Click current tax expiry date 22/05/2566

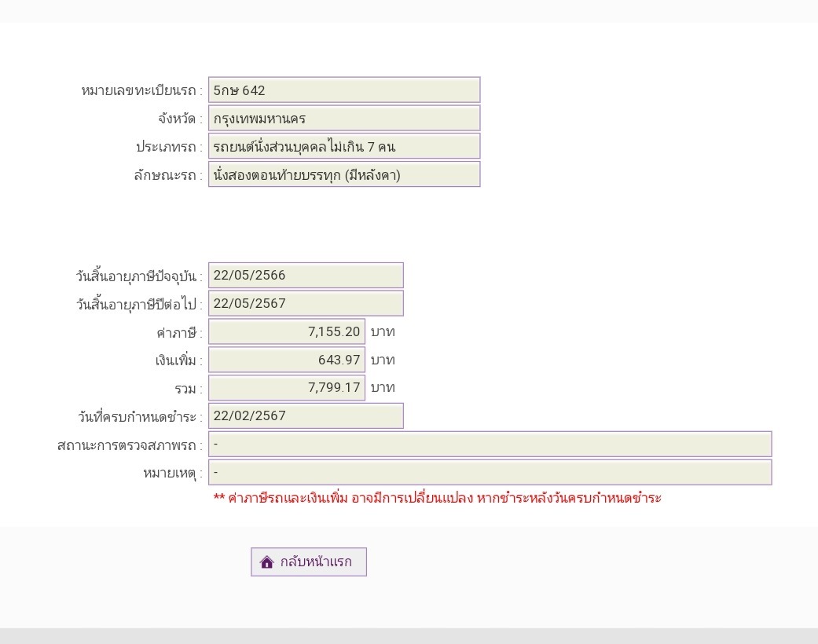(x=306, y=276)
